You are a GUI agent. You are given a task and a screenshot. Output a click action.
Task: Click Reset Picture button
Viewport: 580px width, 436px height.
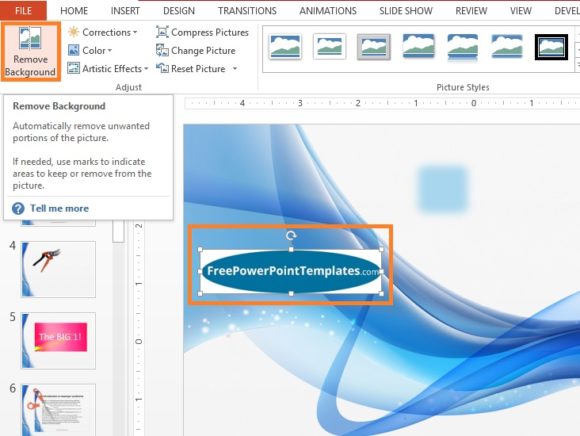(x=191, y=68)
